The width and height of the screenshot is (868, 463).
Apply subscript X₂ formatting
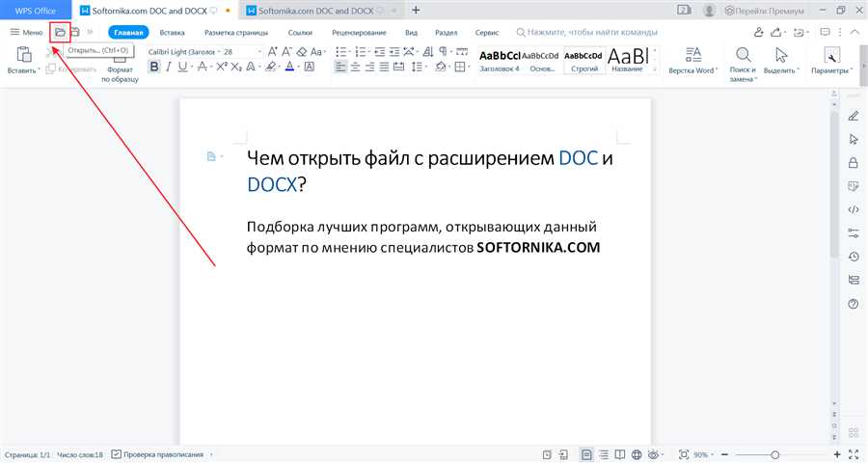[236, 67]
